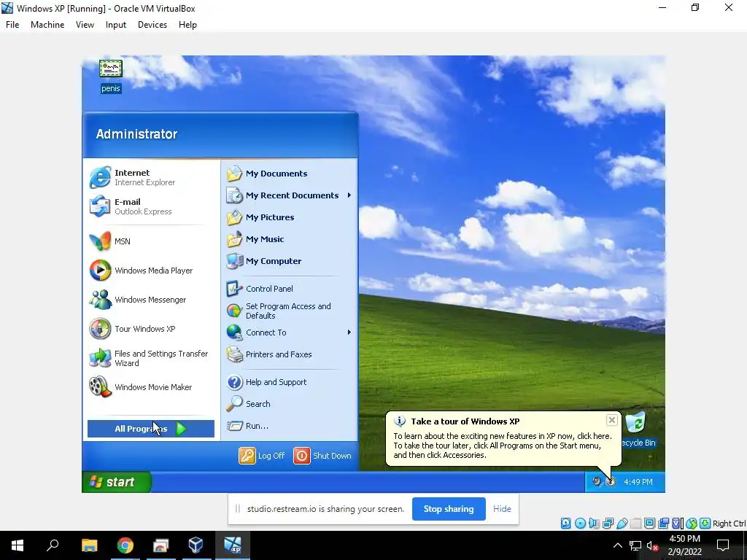Viewport: 747px width, 560px height.
Task: Open VirtualBox Help menu
Action: [x=187, y=25]
